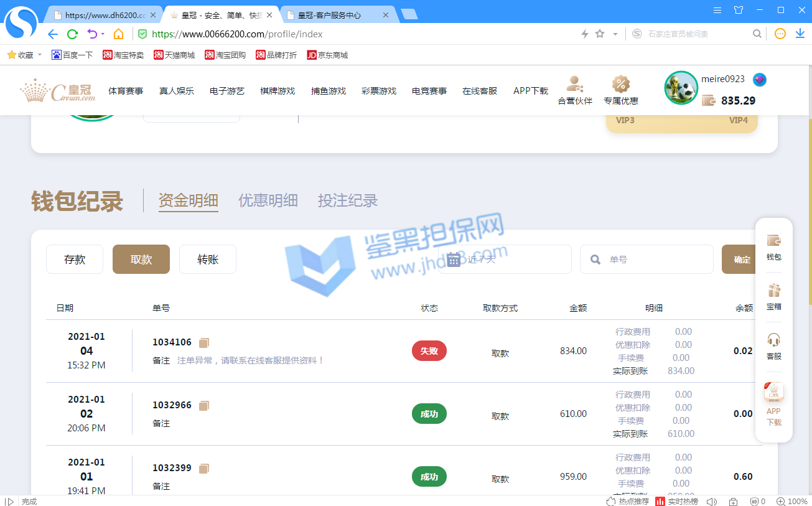Contact 客服 via headset side icon
The width and height of the screenshot is (812, 506).
(x=773, y=346)
